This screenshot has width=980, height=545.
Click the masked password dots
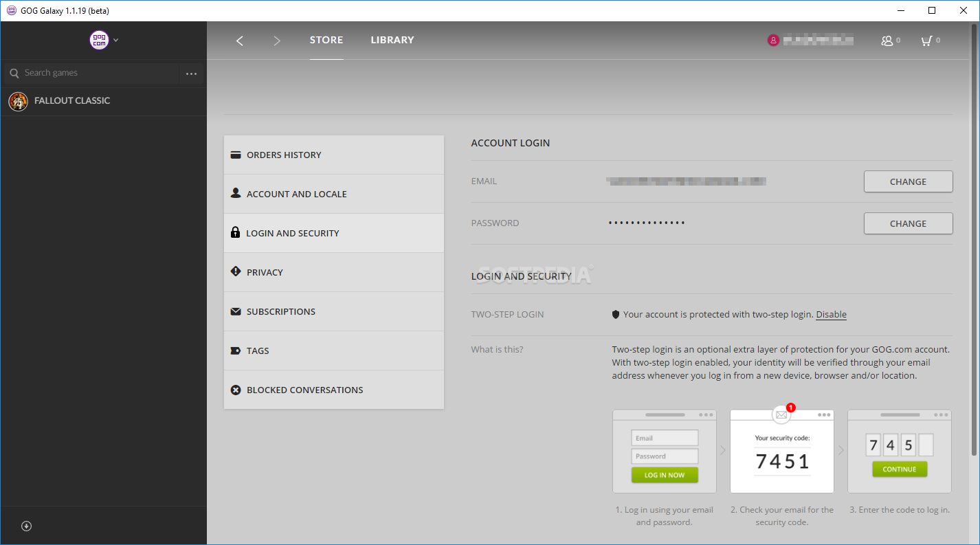pyautogui.click(x=647, y=223)
